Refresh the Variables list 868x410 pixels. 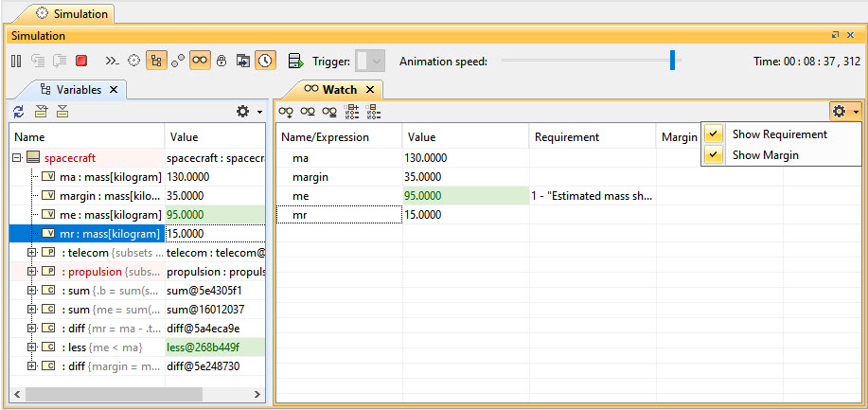18,112
